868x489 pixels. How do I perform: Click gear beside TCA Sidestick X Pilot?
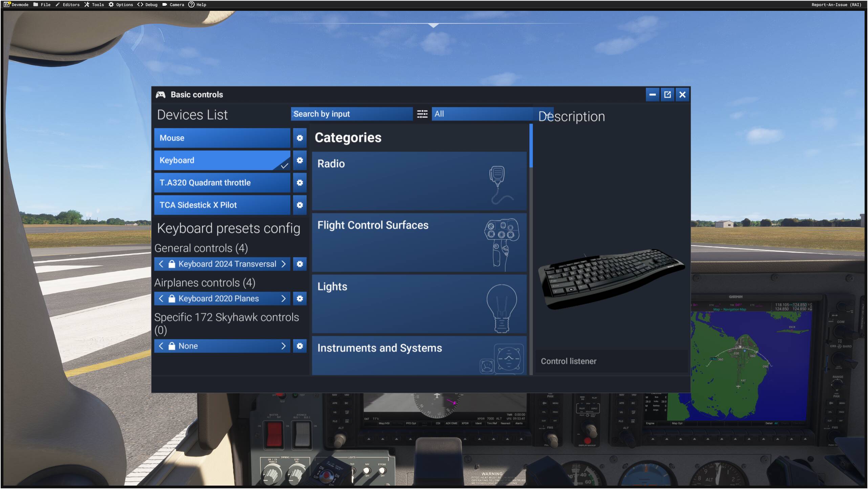[x=300, y=205]
